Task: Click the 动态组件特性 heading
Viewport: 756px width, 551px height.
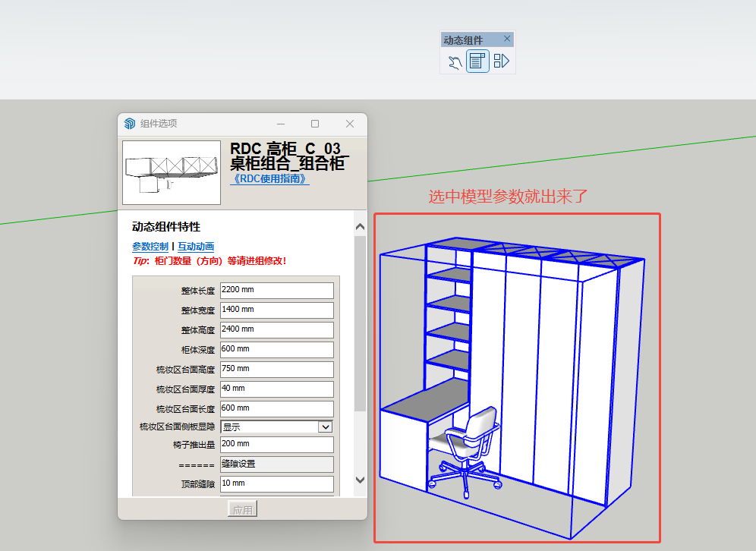Action: coord(166,227)
